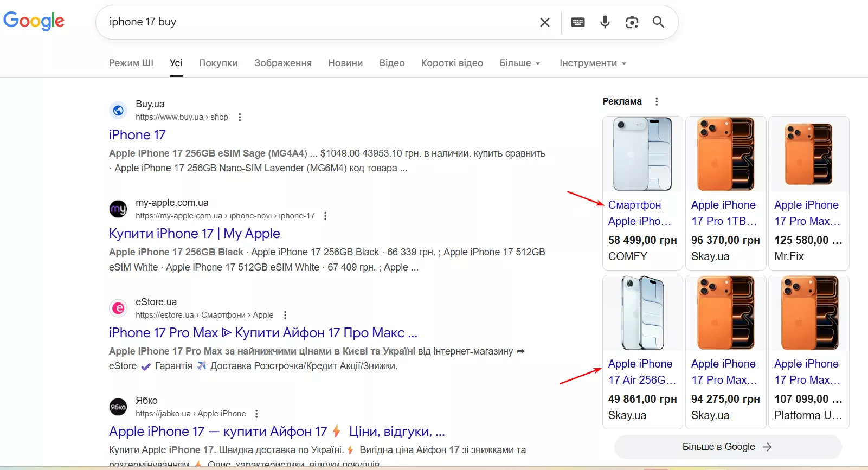Open 'Apple iPhone 17 Pro 1TB…' ad title
868x470 pixels.
[x=724, y=213]
